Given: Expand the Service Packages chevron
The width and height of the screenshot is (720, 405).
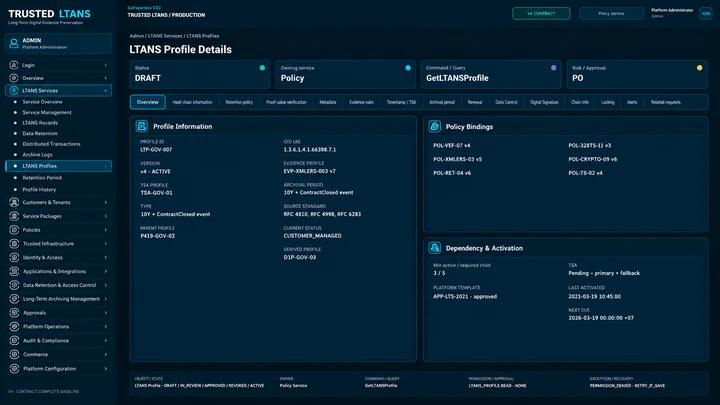Looking at the screenshot, I should 106,216.
